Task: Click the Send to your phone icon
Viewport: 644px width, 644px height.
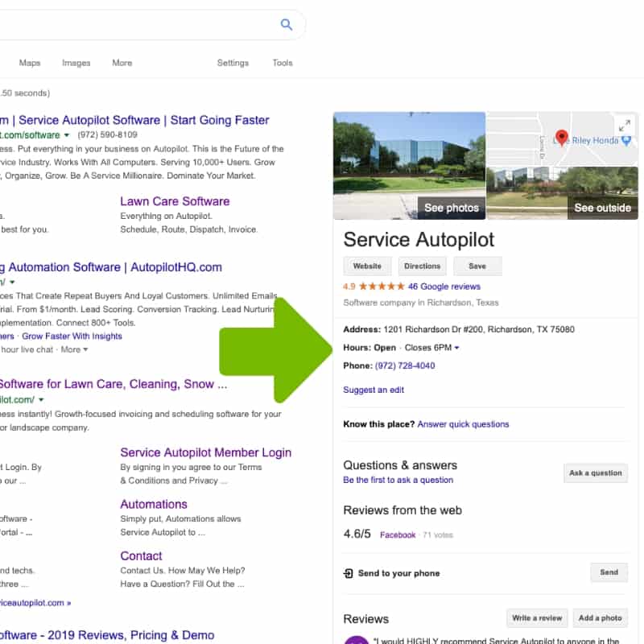Action: point(348,573)
